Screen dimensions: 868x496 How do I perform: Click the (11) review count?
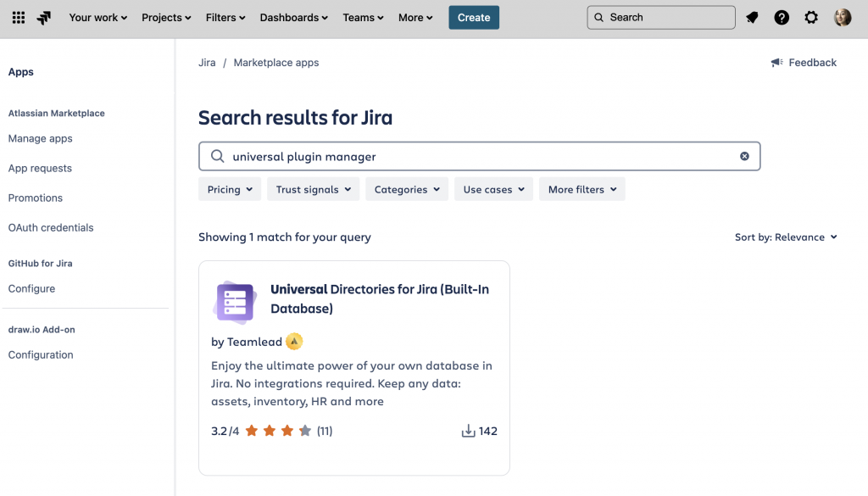coord(325,431)
